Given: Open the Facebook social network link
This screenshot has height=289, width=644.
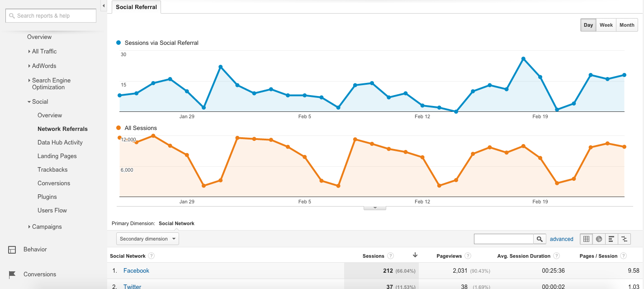Looking at the screenshot, I should pyautogui.click(x=136, y=270).
